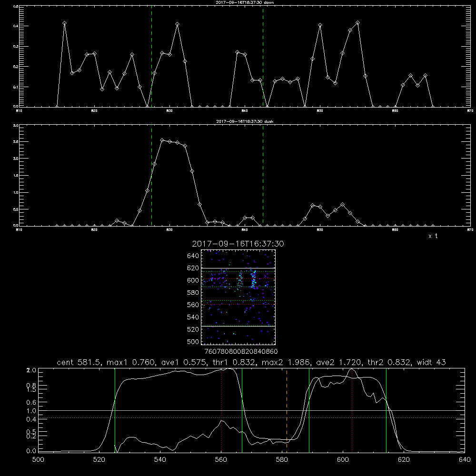Click the '560' tick label on bottom plot x-axis

pyautogui.click(x=221, y=460)
